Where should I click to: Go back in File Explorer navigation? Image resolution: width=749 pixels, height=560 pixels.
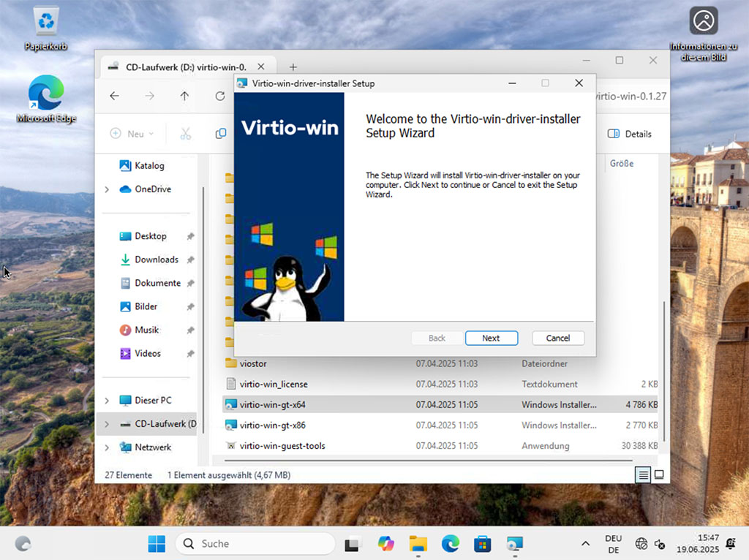(115, 96)
